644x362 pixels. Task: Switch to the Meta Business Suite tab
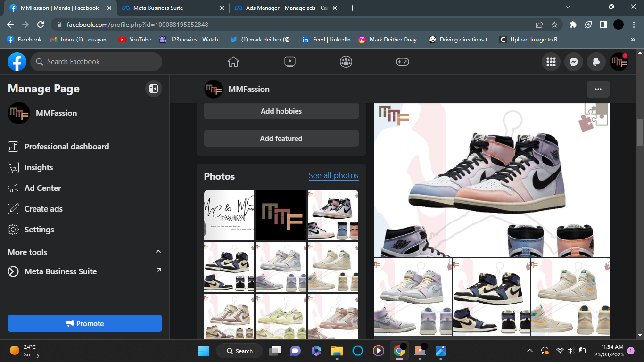(173, 8)
